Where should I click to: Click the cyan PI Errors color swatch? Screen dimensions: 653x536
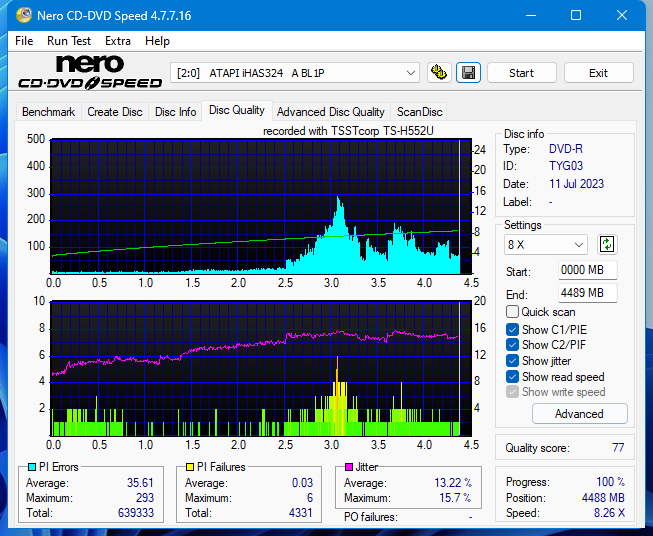pyautogui.click(x=32, y=467)
